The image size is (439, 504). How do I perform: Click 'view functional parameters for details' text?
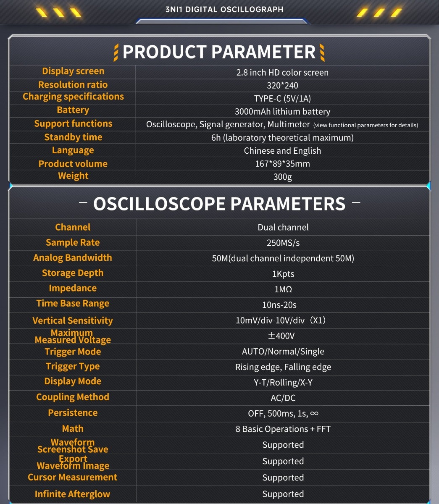pos(366,125)
